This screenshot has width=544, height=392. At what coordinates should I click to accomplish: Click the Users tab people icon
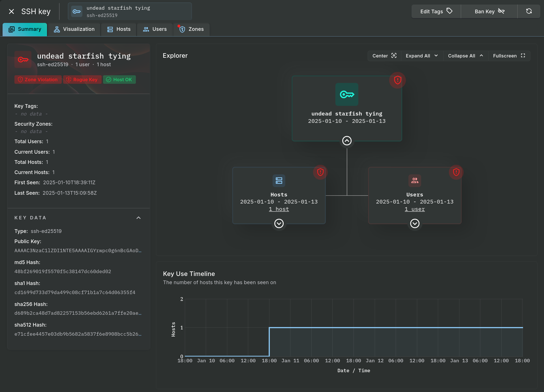pos(146,29)
